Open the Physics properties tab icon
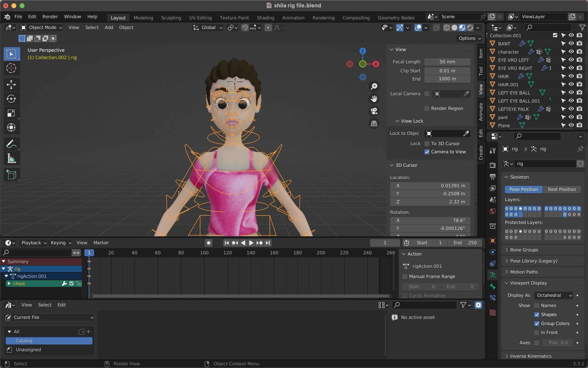The height and width of the screenshot is (368, 588). pos(492,252)
